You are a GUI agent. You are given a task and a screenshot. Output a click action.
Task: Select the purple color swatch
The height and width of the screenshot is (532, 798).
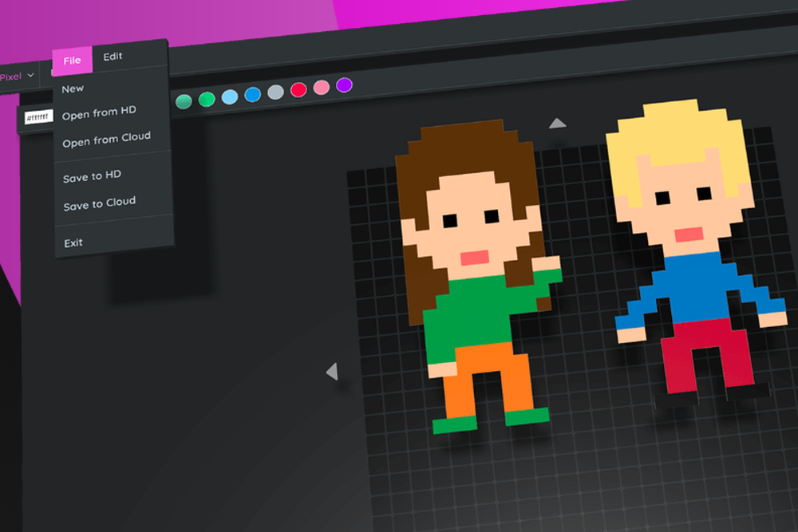click(343, 85)
